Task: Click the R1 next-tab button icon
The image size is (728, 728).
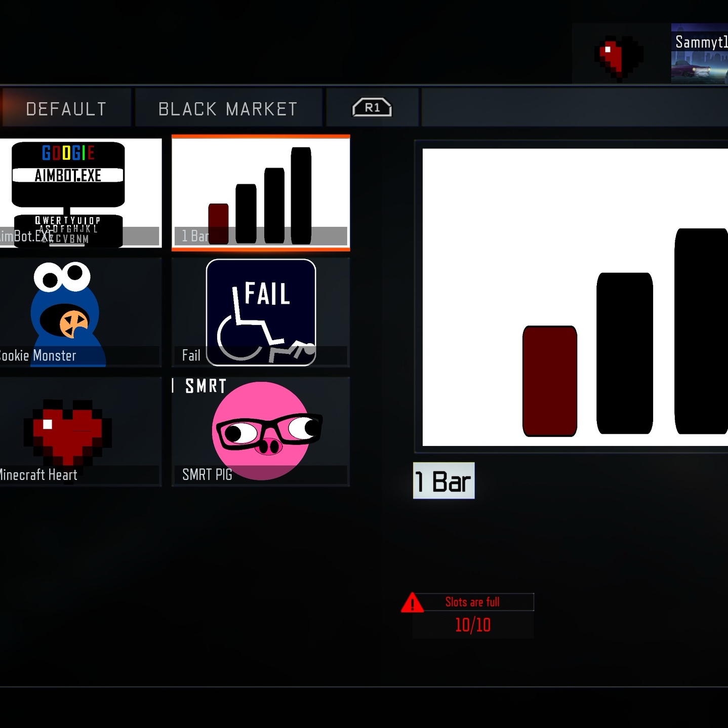Action: (372, 107)
